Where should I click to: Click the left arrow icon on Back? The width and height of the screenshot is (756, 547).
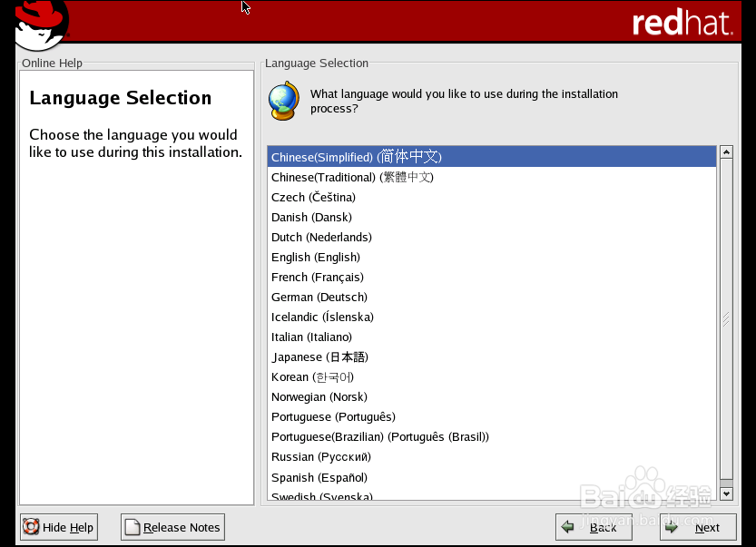point(568,527)
